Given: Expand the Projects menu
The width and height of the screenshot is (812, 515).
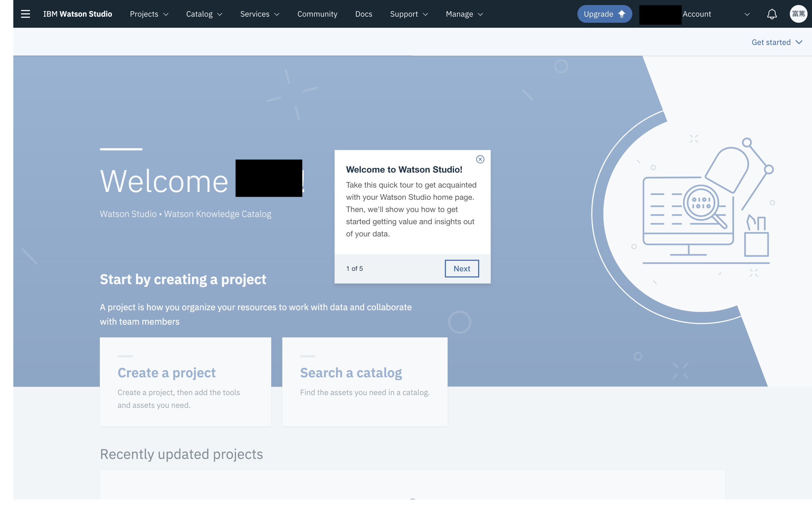Looking at the screenshot, I should tap(149, 14).
